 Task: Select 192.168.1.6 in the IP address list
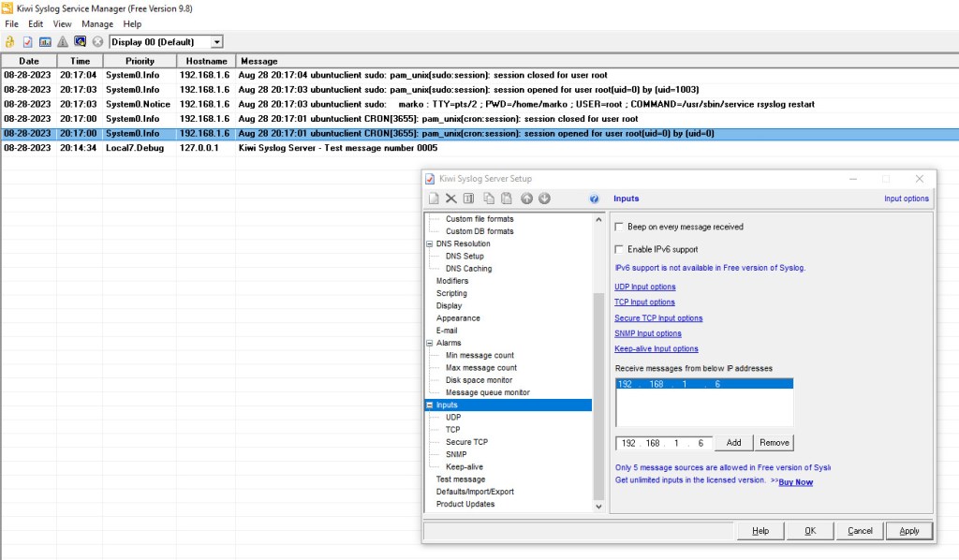pos(703,384)
